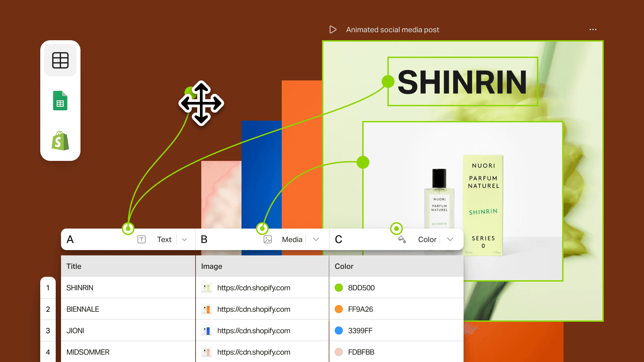
Task: Toggle column A binding connector dot
Action: coord(128,229)
